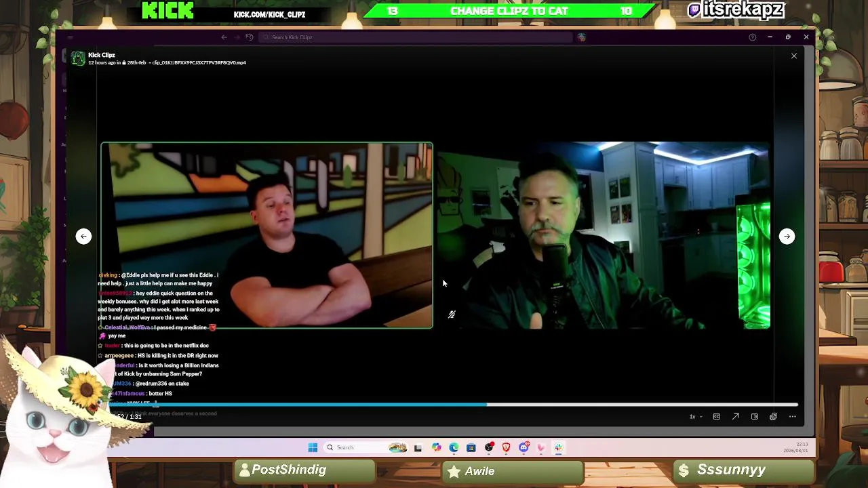Viewport: 868px width, 488px height.
Task: Click the app icon beside Slack search
Action: point(581,37)
